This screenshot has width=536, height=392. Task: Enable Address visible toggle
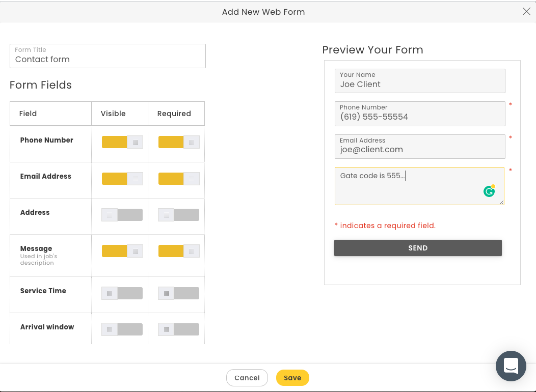pos(122,215)
